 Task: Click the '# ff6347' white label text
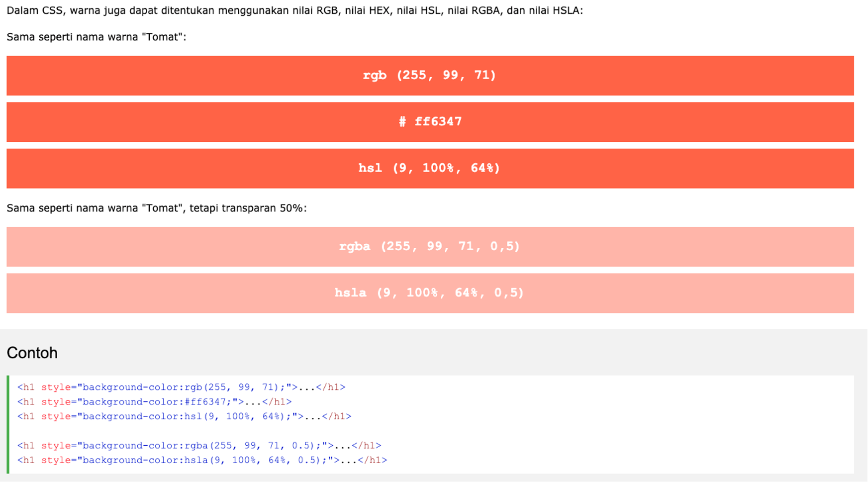[430, 121]
